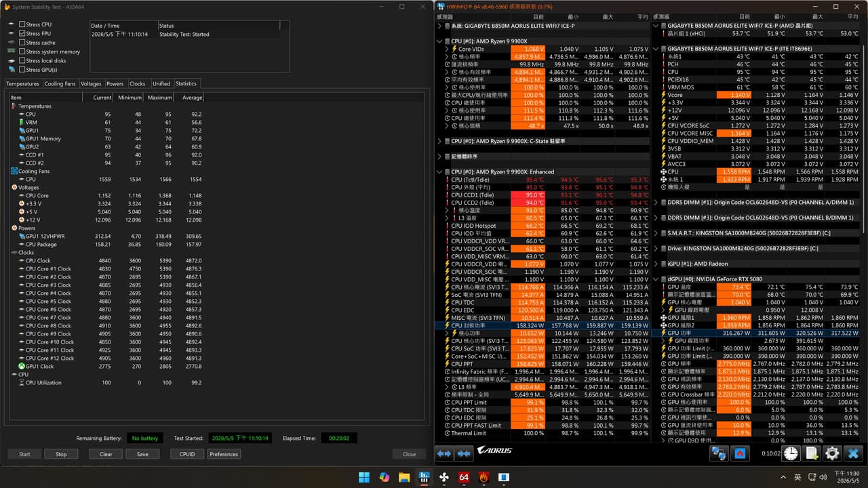Enable the Stress CPU checkbox
This screenshot has width=868, height=488.
pos(22,24)
